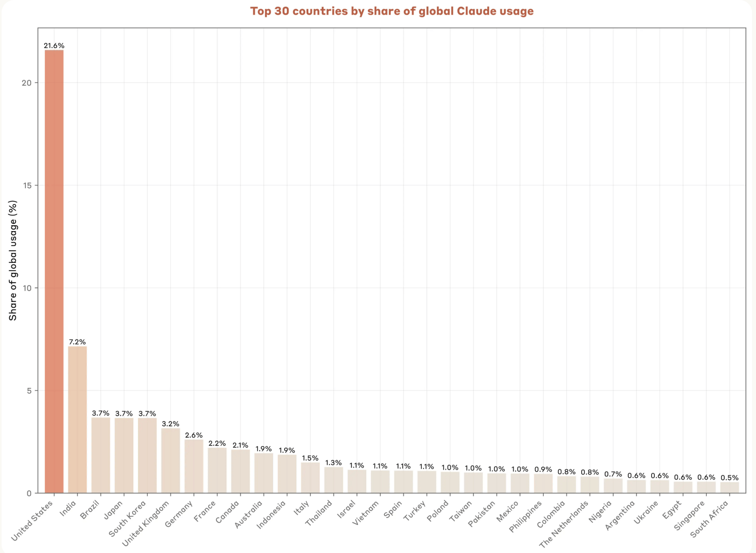Click the Japan bar
The height and width of the screenshot is (553, 756).
click(x=124, y=455)
